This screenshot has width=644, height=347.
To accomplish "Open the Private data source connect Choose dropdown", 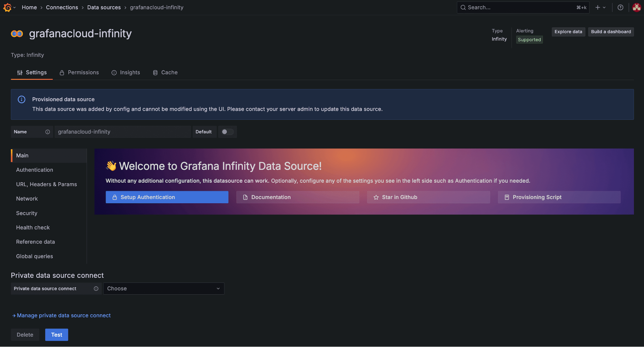I will [x=164, y=289].
